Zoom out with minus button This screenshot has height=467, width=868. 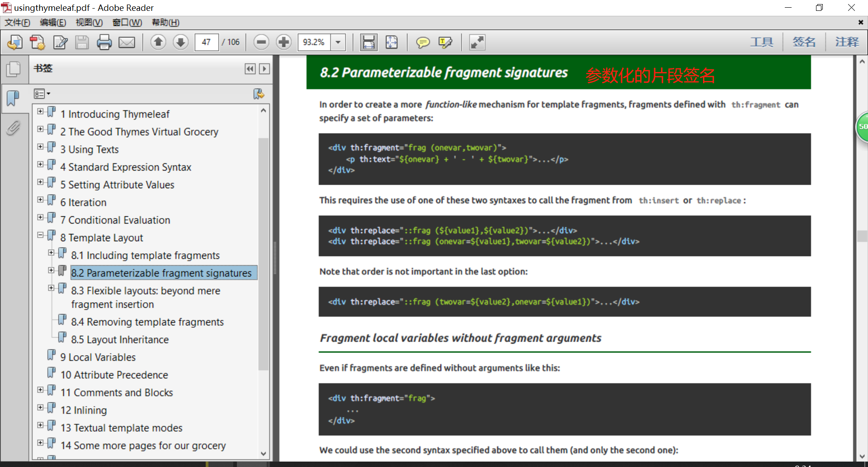(x=261, y=42)
